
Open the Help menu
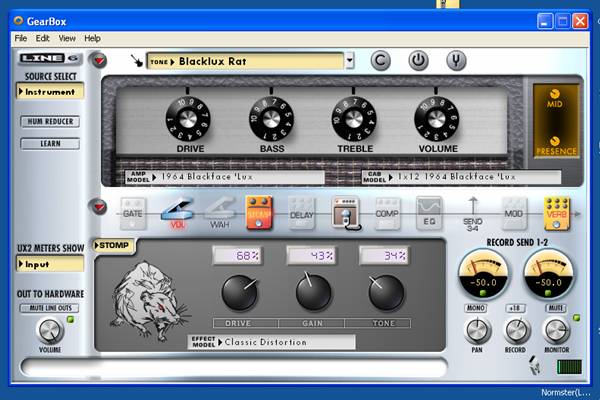point(92,38)
